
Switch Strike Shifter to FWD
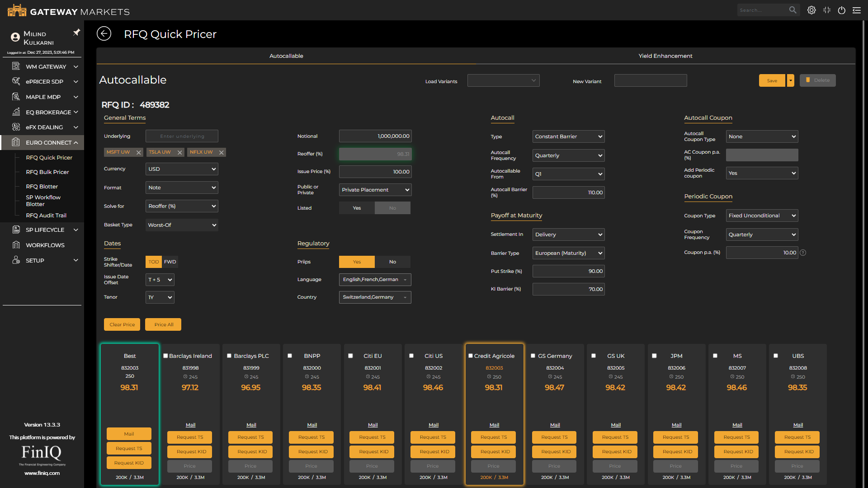(170, 262)
